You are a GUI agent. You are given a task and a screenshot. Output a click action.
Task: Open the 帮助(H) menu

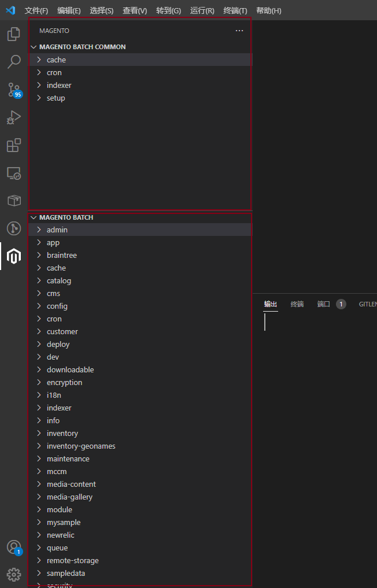(269, 10)
